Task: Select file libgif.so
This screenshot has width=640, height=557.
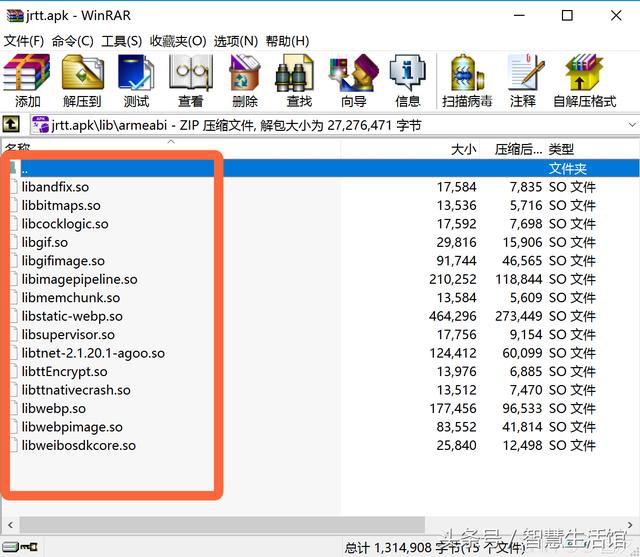Action: click(x=44, y=242)
